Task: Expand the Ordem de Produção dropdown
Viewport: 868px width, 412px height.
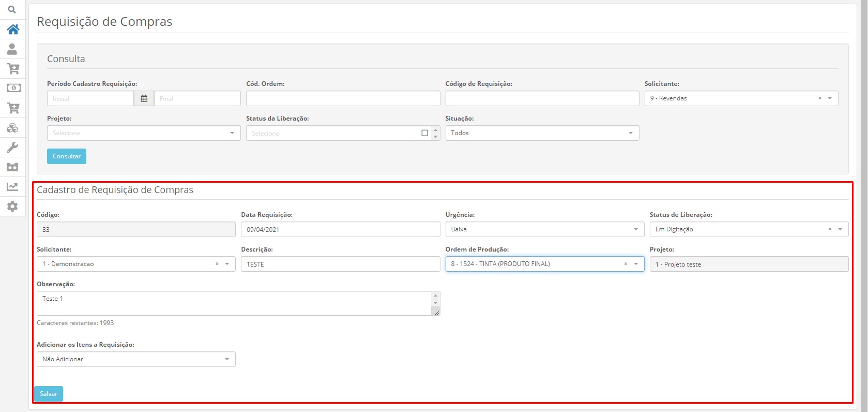Action: click(x=636, y=264)
